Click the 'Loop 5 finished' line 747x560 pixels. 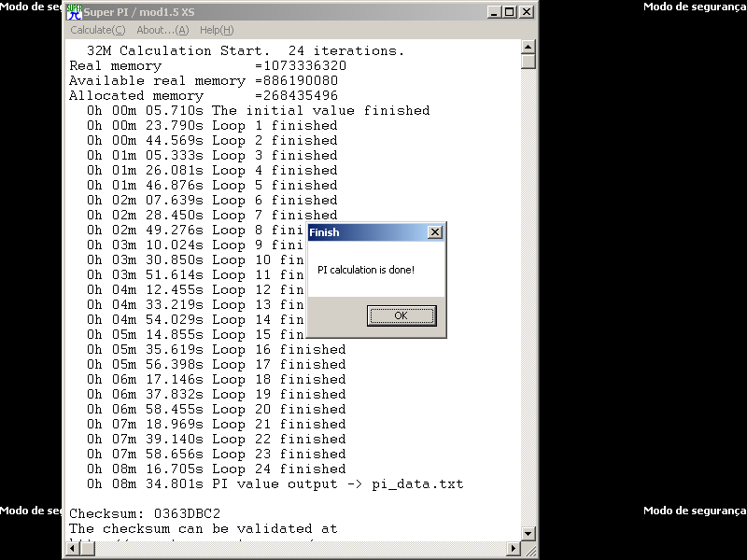[212, 185]
